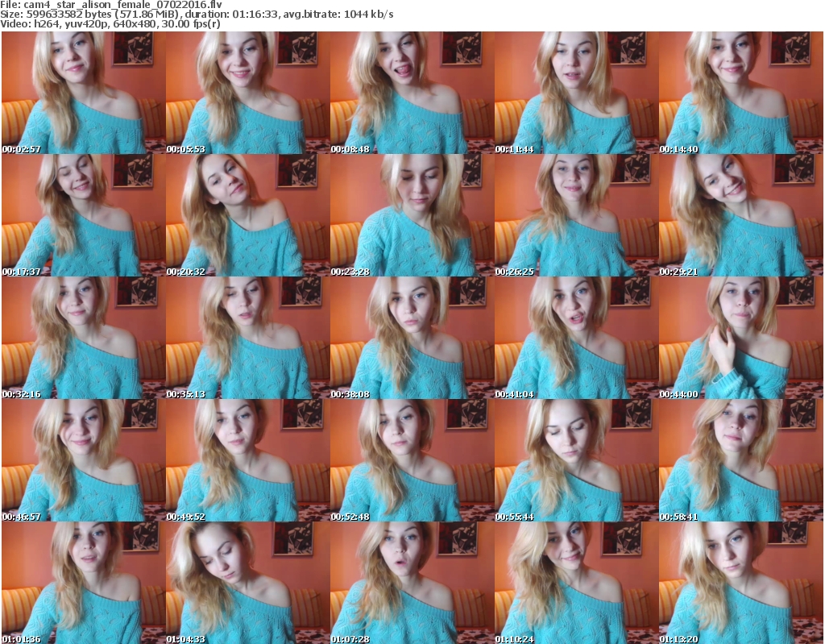
Task: Select the thumbnail stamped 00:35:13
Action: tap(248, 338)
